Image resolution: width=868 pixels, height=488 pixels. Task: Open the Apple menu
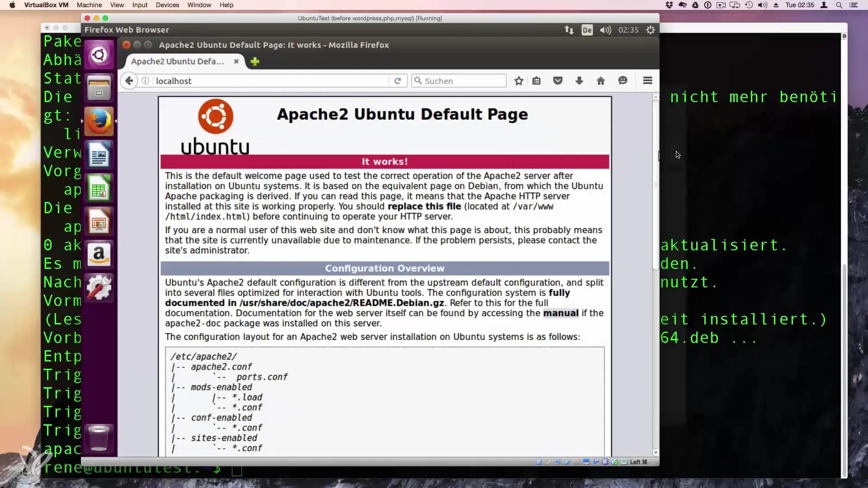point(12,5)
